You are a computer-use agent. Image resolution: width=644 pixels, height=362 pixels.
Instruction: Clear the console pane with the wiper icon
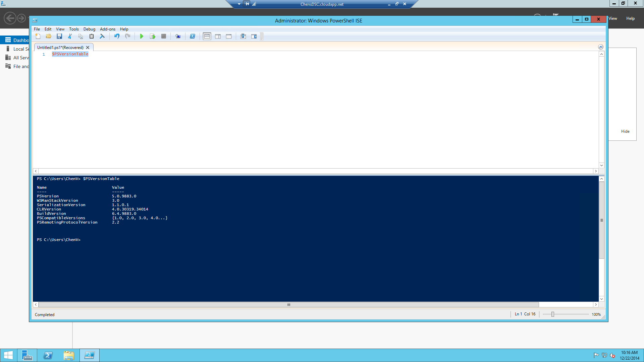[102, 36]
